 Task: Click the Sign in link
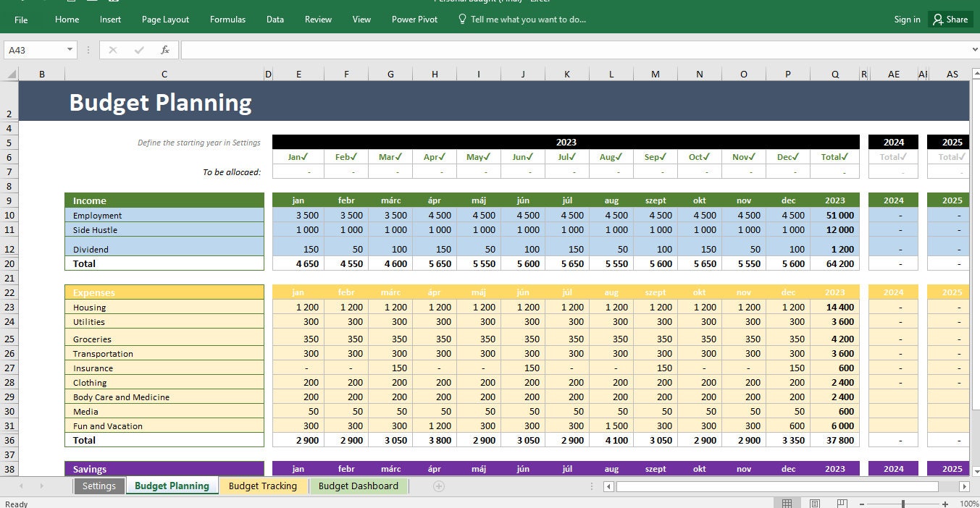(907, 20)
